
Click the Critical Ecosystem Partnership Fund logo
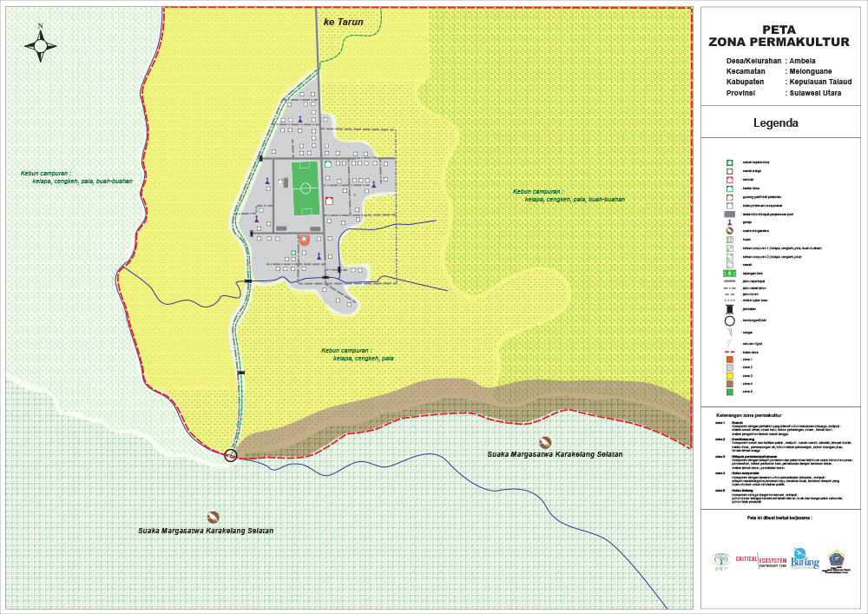point(759,560)
